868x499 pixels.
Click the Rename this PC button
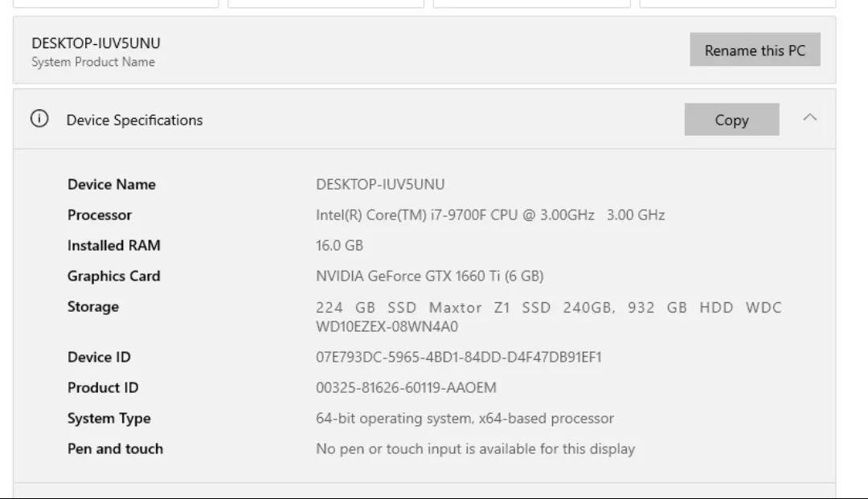(x=754, y=49)
